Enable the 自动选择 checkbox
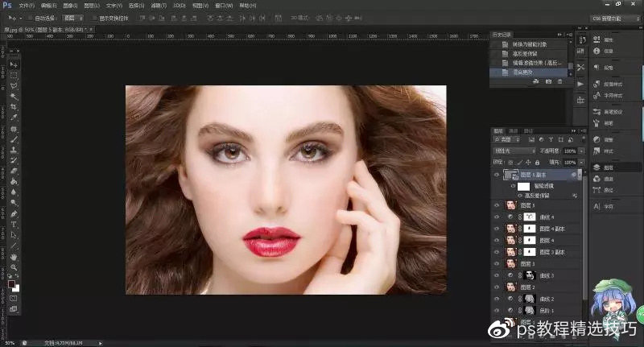Image resolution: width=644 pixels, height=347 pixels. 31,17
